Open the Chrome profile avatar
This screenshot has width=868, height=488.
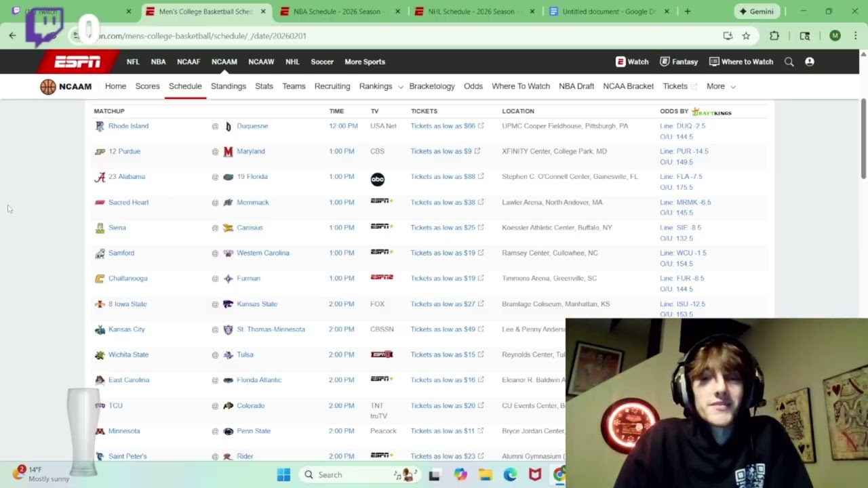tap(835, 36)
